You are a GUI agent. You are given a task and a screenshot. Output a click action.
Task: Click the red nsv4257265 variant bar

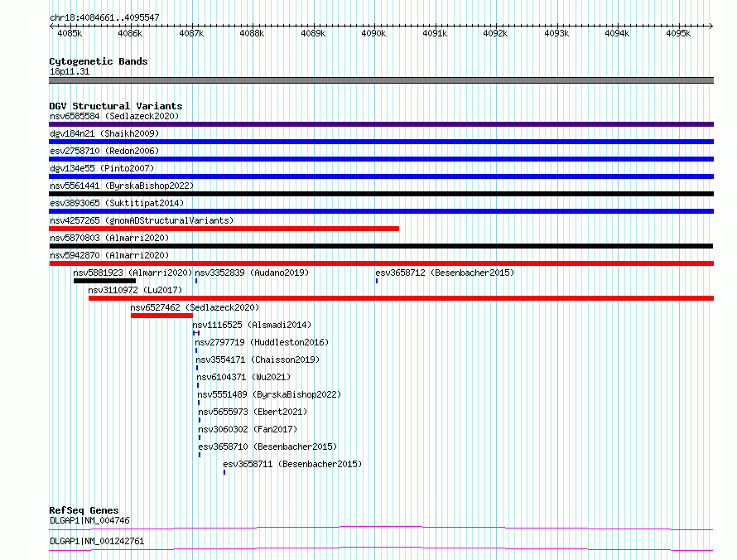pos(224,229)
